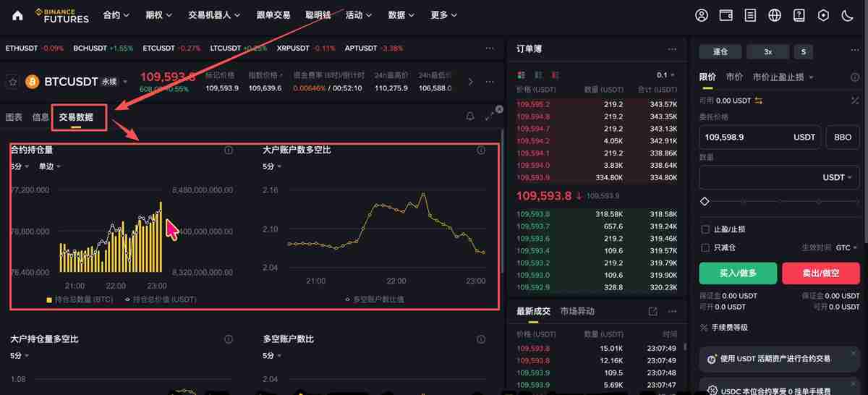868x395 pixels.
Task: Open the help question mark icon
Action: 799,15
